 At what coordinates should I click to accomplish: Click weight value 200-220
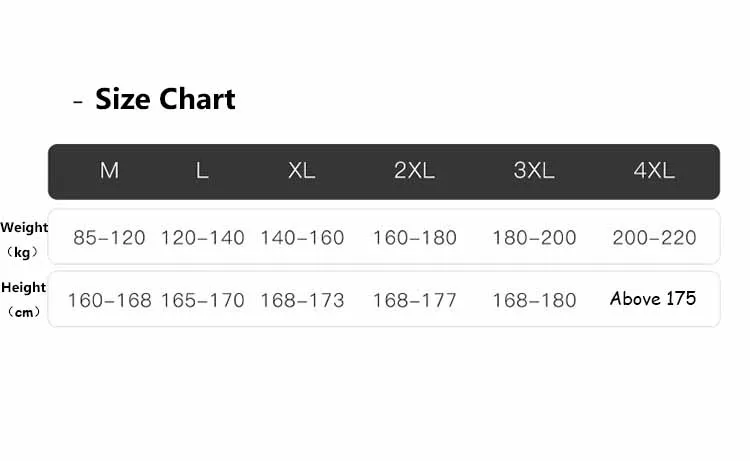point(654,238)
